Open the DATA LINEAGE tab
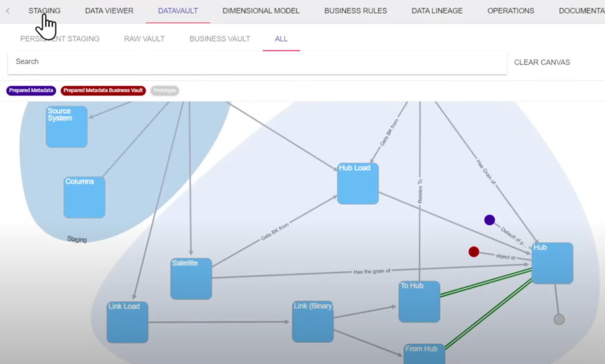 click(437, 10)
